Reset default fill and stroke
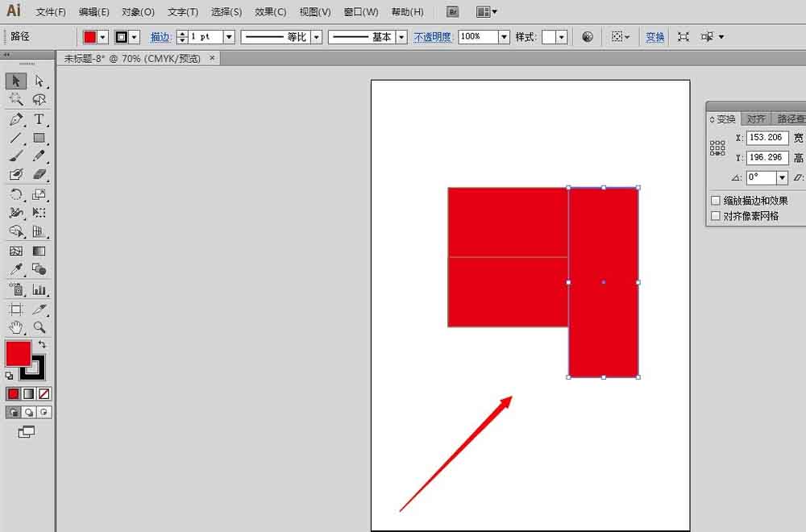This screenshot has height=532, width=806. pyautogui.click(x=9, y=376)
